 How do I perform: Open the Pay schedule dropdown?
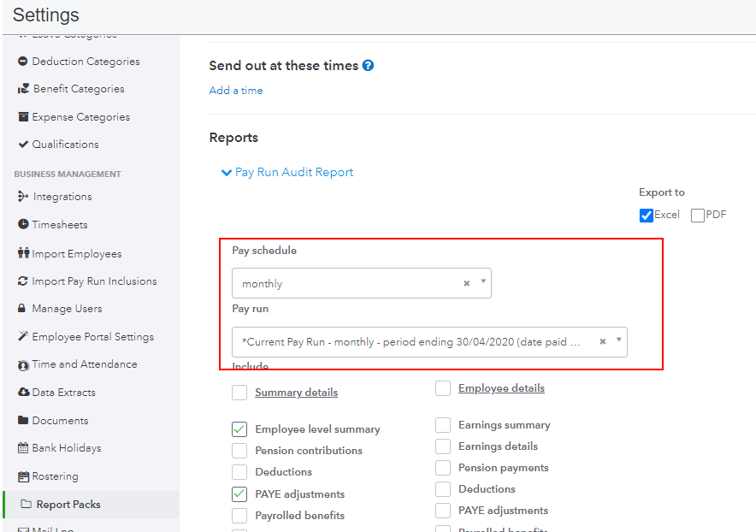(483, 281)
